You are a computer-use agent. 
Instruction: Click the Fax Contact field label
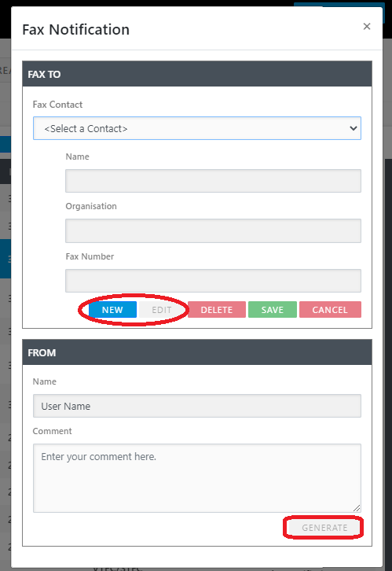pos(57,105)
